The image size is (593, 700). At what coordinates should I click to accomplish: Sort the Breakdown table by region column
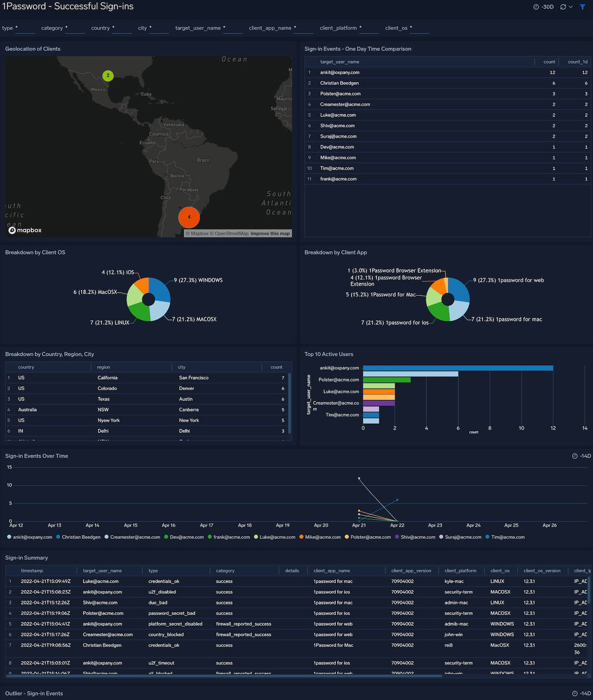point(104,367)
